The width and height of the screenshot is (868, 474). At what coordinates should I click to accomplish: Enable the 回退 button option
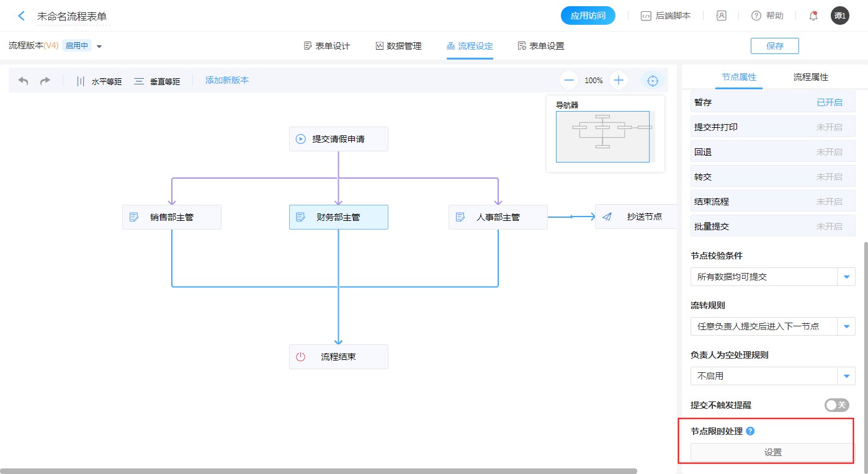[x=829, y=152]
